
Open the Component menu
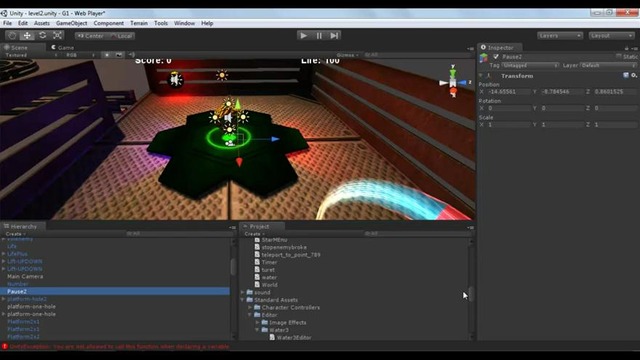point(109,23)
